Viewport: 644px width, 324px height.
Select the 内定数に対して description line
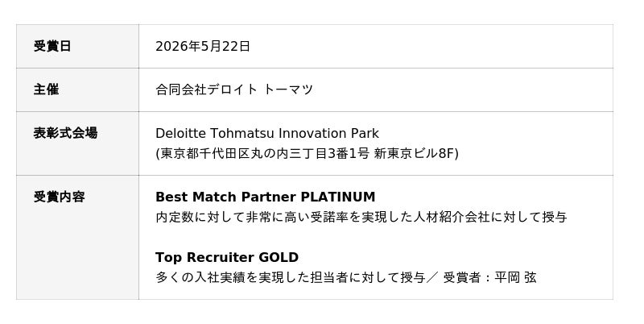(x=361, y=217)
